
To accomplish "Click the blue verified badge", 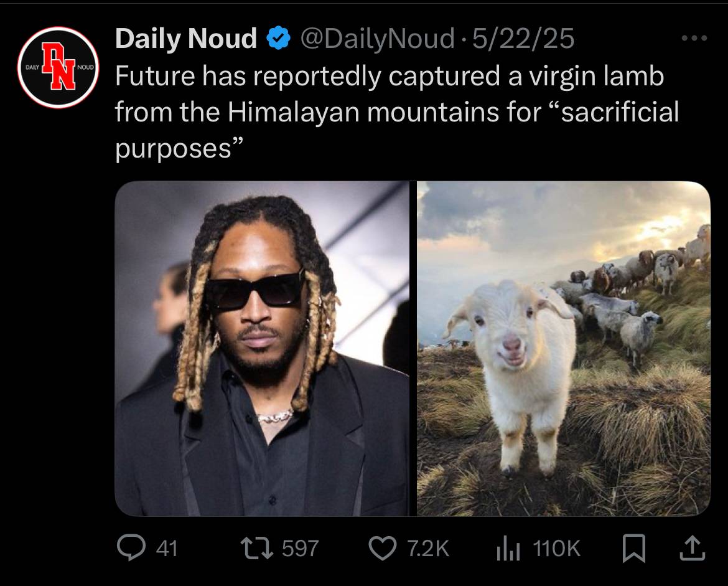I will 278,38.
